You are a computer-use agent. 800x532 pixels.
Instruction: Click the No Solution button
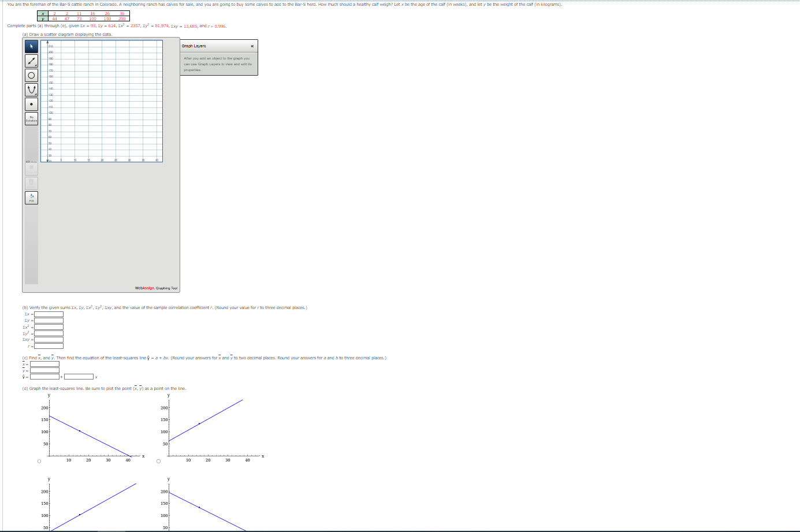31,118
